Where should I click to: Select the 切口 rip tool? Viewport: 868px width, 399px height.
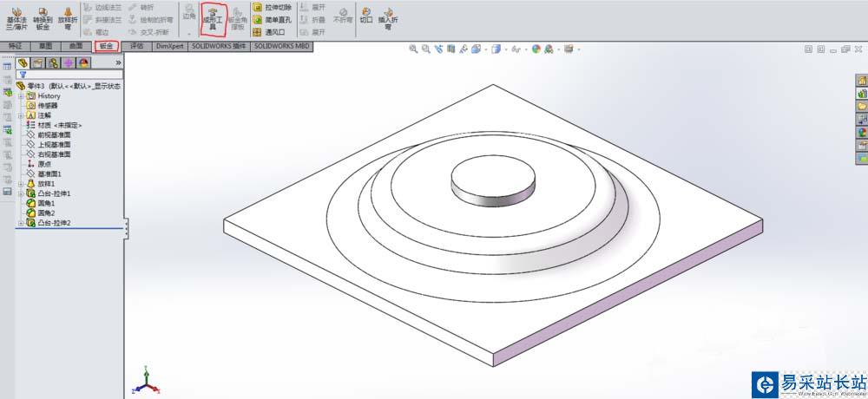[x=366, y=16]
